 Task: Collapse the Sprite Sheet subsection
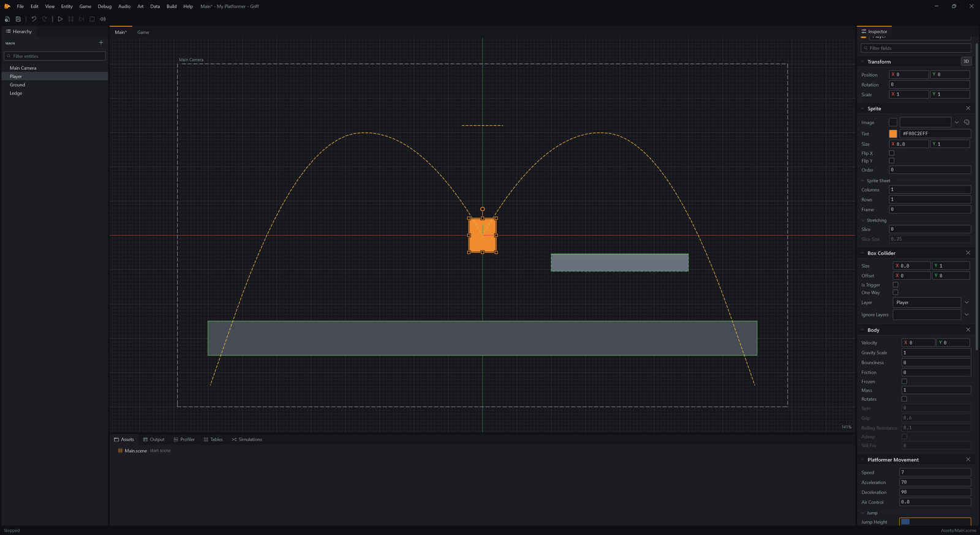tap(863, 181)
